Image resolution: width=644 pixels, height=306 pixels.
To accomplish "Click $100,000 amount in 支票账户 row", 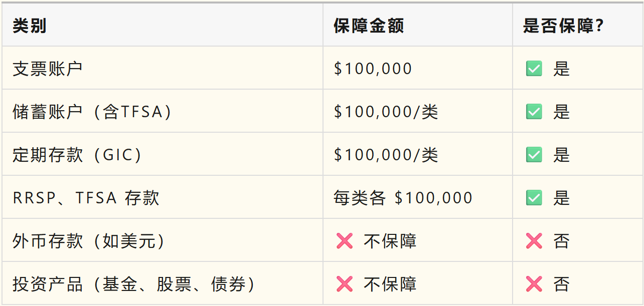I will click(x=373, y=69).
